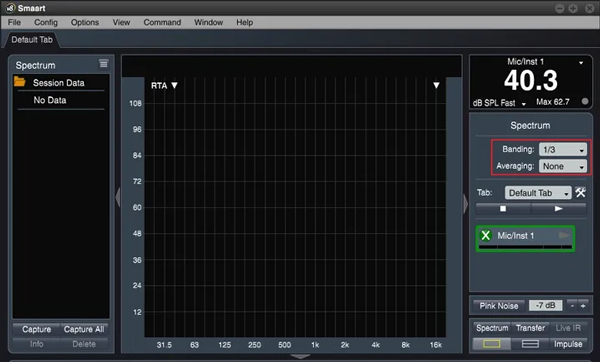Open the Averaging dropdown set to None
The image size is (600, 362).
(562, 166)
